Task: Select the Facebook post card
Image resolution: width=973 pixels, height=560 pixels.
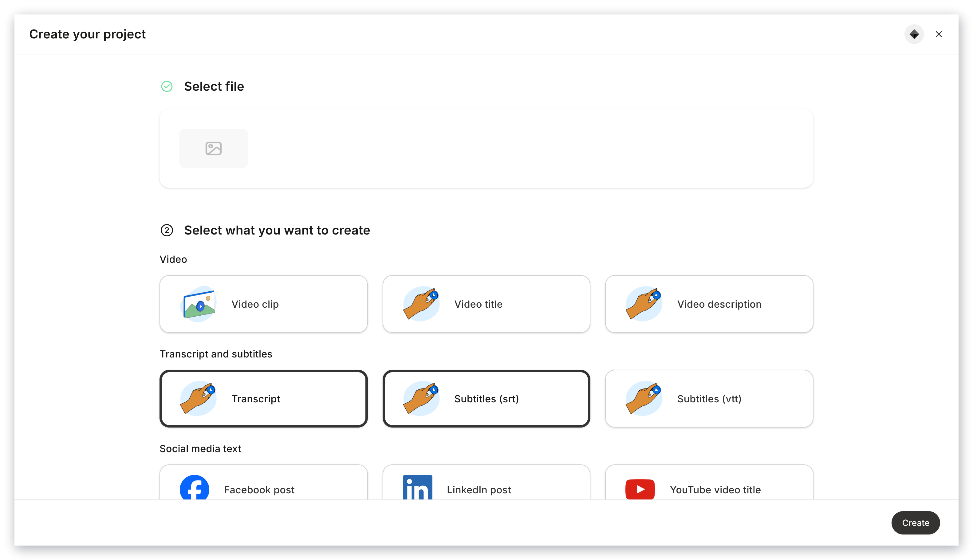Action: pyautogui.click(x=263, y=483)
